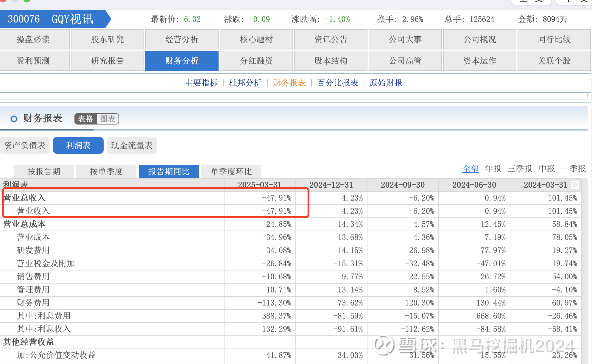Select the 报告期同比 view tab
This screenshot has width=592, height=364.
coord(169,172)
